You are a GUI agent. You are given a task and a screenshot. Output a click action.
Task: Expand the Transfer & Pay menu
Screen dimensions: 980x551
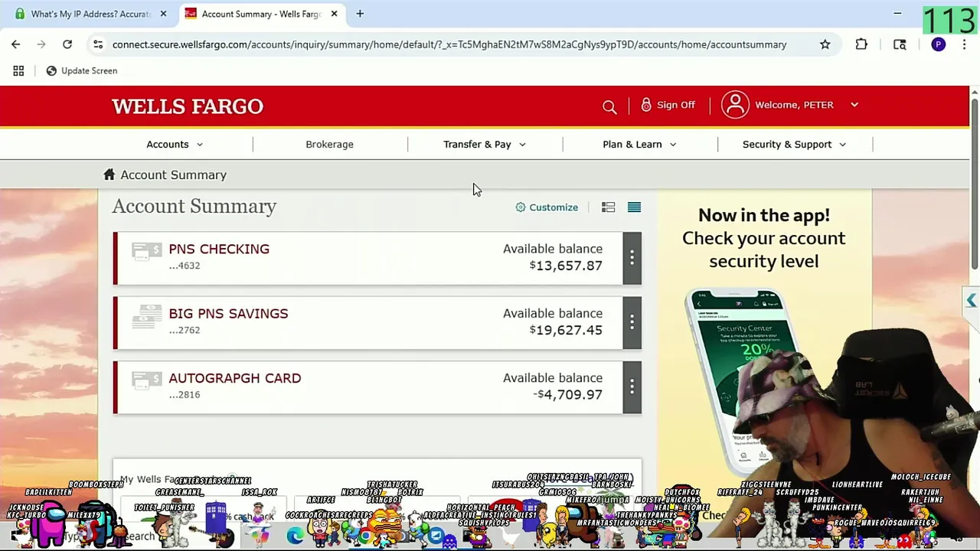(x=485, y=144)
